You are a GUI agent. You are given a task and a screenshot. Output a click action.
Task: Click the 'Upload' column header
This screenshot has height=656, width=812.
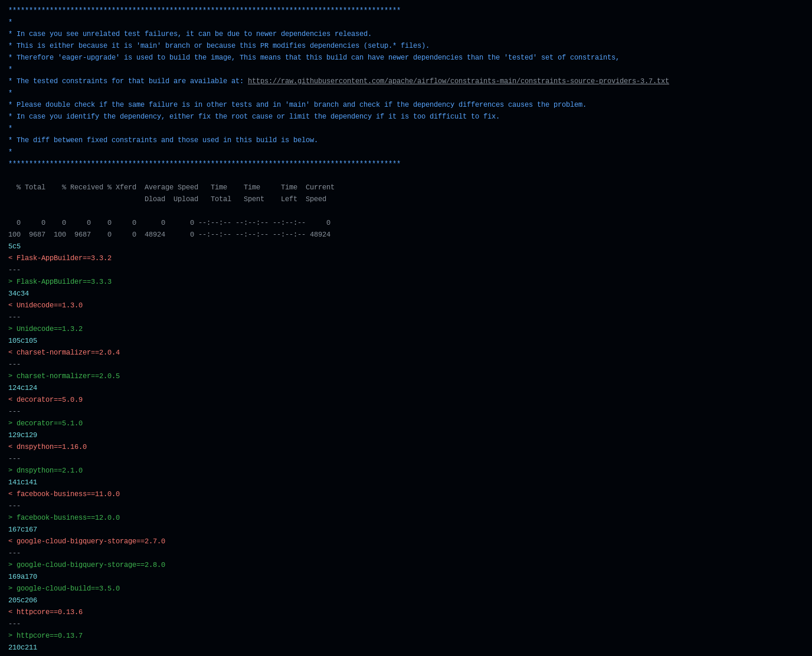click(x=186, y=199)
